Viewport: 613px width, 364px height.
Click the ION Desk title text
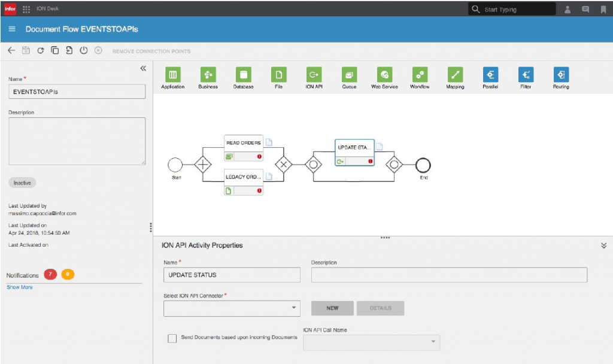click(47, 8)
